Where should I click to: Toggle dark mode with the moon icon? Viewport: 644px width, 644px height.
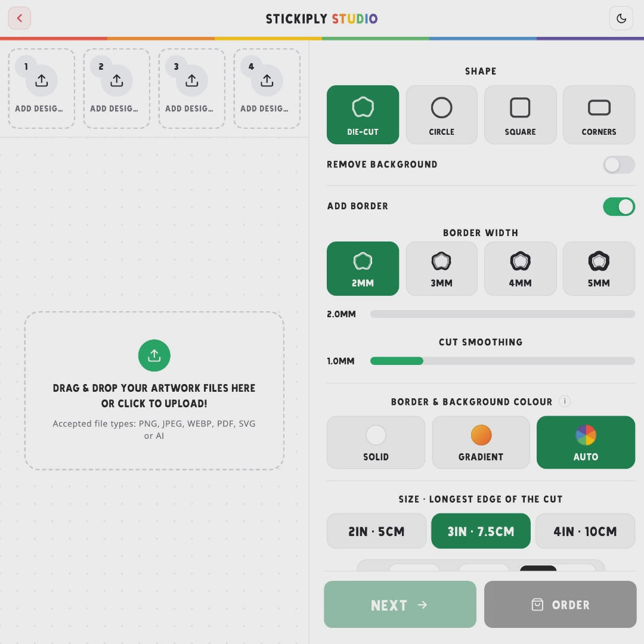click(621, 18)
